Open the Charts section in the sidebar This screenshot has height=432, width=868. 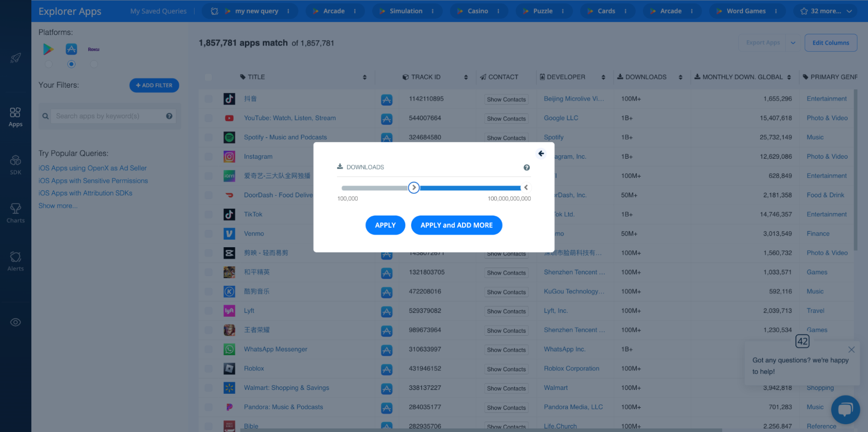click(x=16, y=213)
